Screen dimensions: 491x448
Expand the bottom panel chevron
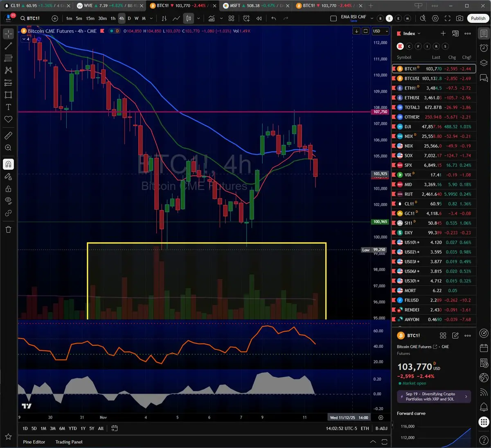(373, 442)
